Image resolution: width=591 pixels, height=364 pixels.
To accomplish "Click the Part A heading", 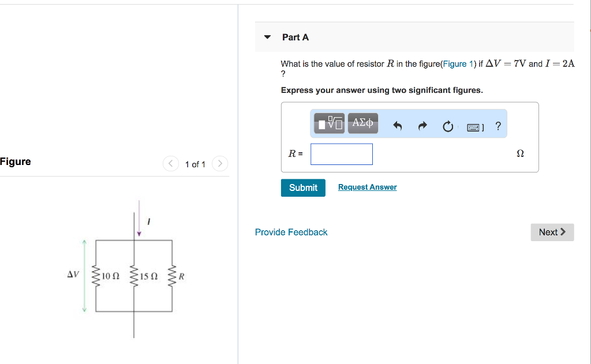I will tap(295, 37).
